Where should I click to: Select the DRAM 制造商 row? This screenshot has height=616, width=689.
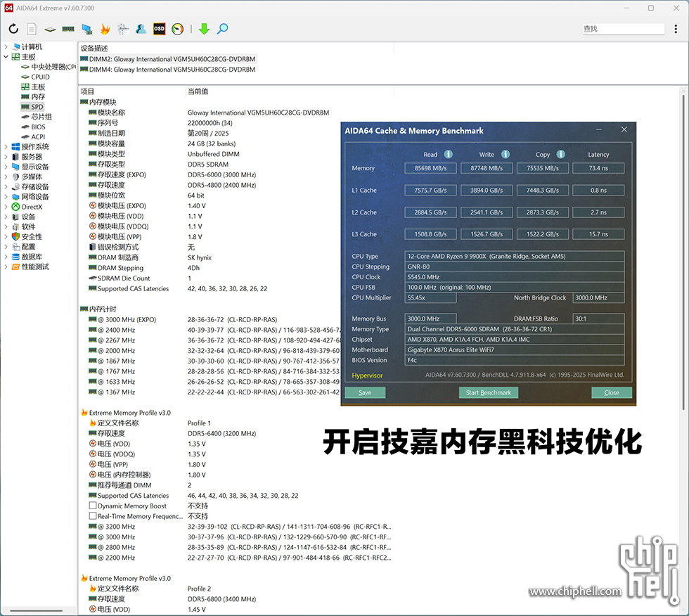point(150,257)
